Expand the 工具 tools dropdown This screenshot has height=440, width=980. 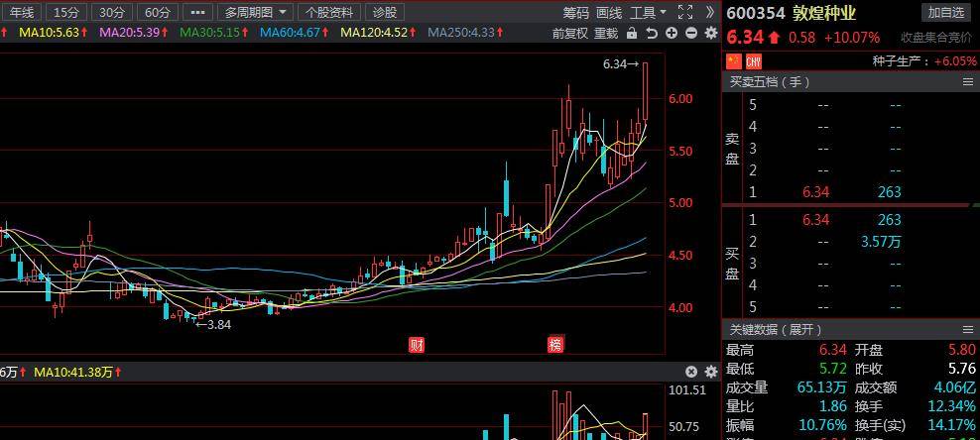pos(649,12)
